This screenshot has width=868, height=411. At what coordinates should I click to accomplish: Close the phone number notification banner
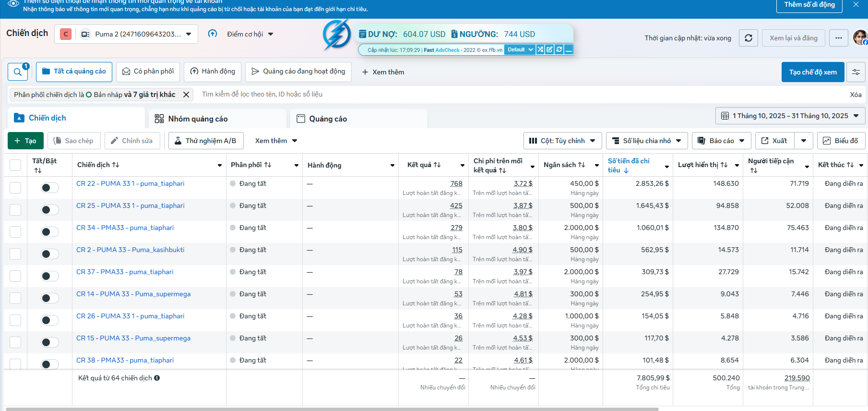pos(856,4)
